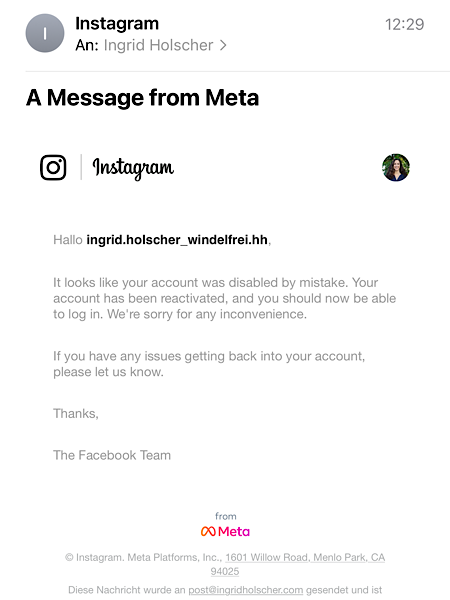The image size is (450, 600).
Task: Tap the round profile photo thumbnail
Action: pos(396,167)
